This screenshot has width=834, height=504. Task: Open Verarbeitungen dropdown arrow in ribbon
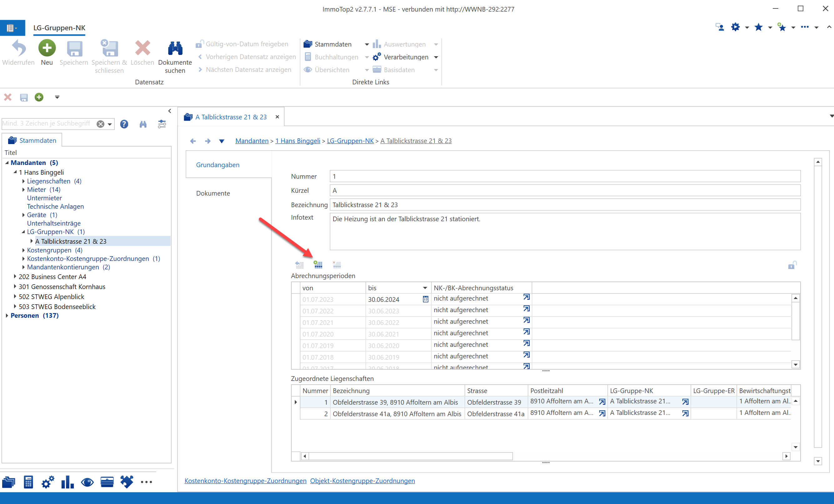pyautogui.click(x=436, y=57)
